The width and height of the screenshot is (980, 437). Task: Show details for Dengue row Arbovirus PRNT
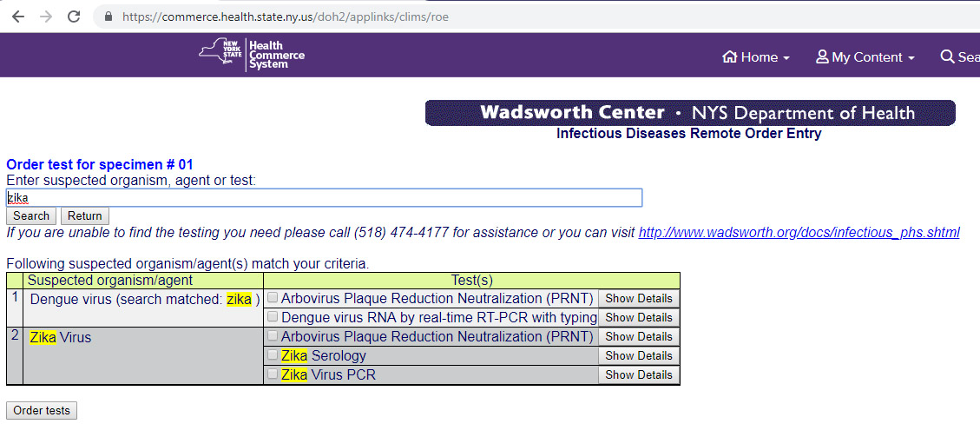pyautogui.click(x=639, y=298)
